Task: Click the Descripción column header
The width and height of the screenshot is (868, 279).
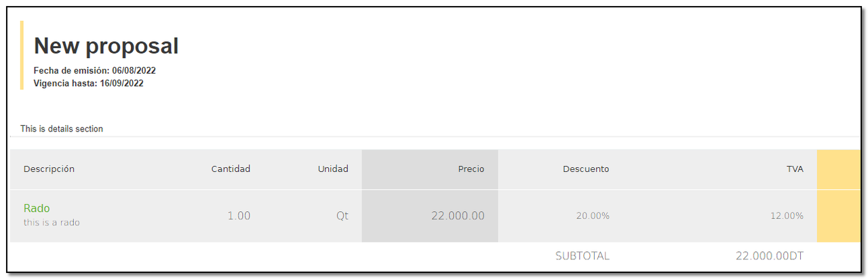Action: (x=49, y=169)
